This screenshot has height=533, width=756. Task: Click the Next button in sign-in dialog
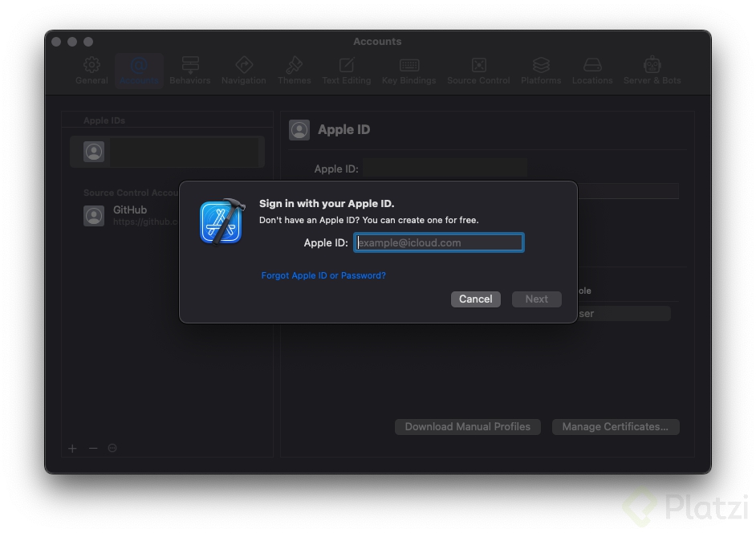pos(537,299)
